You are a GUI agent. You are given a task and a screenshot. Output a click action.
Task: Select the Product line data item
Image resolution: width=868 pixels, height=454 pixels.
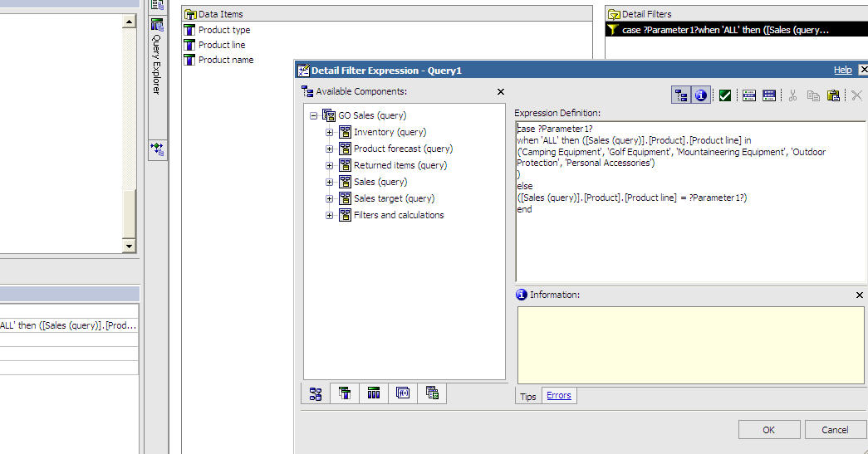(222, 45)
